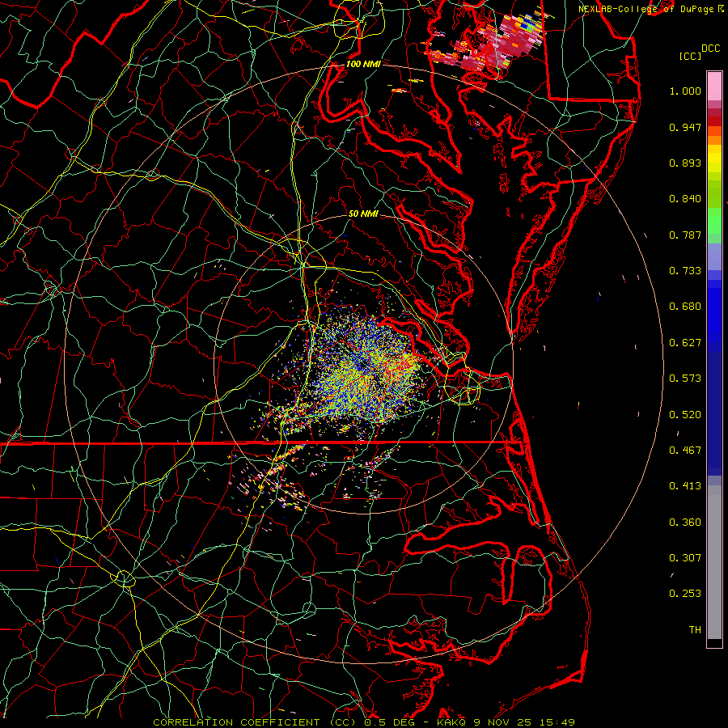728x728 pixels.
Task: Select the 0.307 legend value
Action: [x=685, y=558]
